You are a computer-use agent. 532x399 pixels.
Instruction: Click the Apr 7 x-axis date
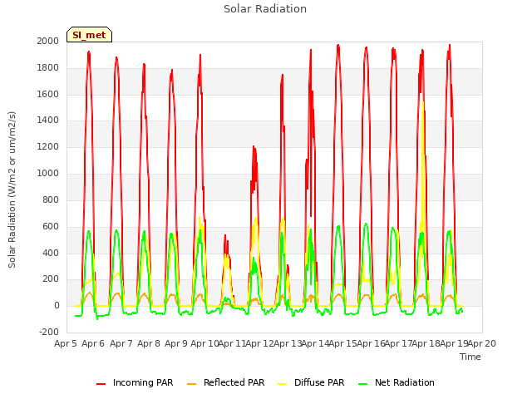(x=121, y=343)
